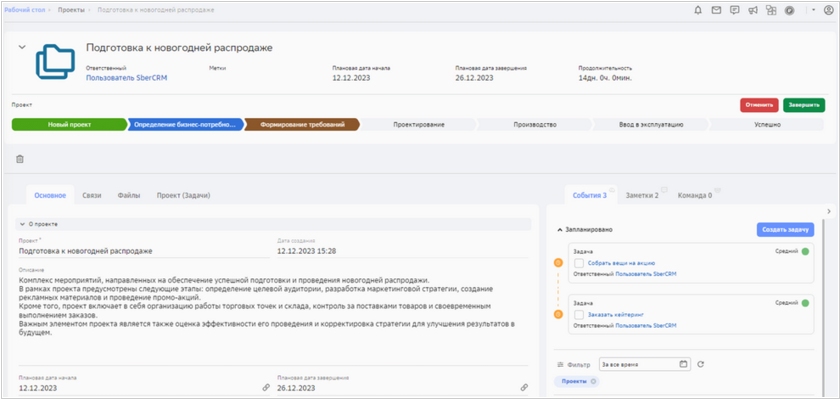Select stage Новый проект
The width and height of the screenshot is (840, 399).
point(70,125)
